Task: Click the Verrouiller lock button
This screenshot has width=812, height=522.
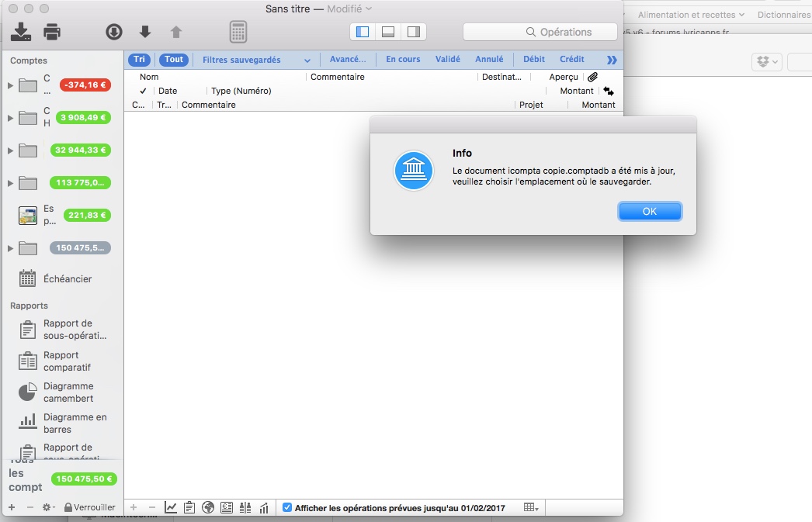Action: click(x=89, y=507)
